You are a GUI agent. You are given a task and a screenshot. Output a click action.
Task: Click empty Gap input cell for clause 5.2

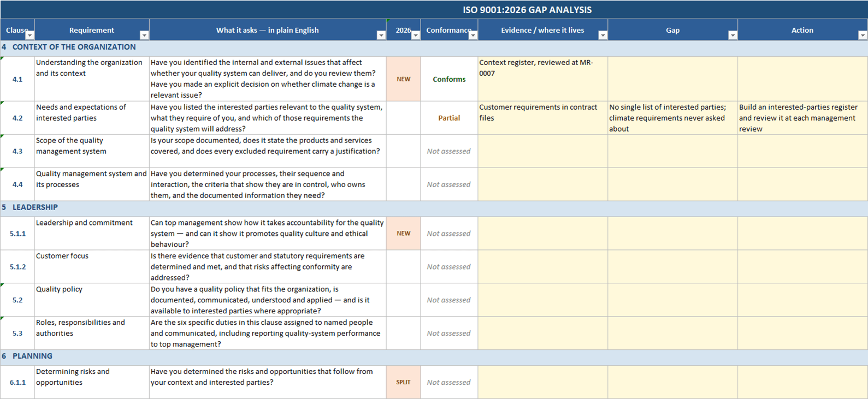[x=673, y=300]
